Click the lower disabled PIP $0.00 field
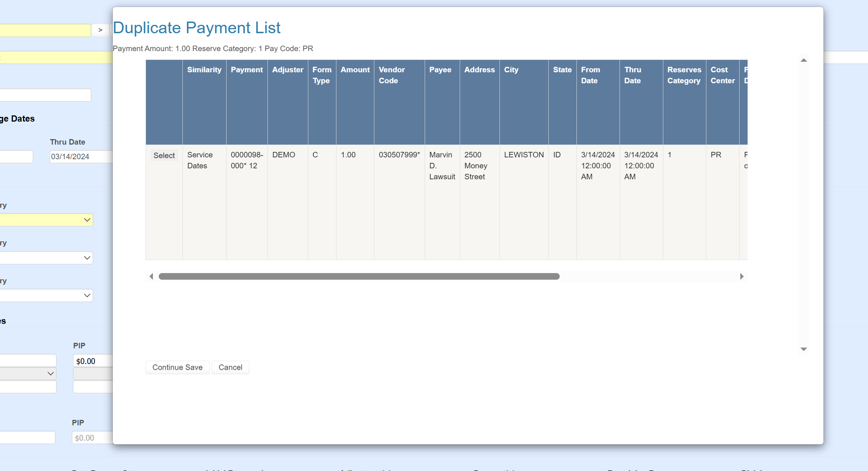Image resolution: width=868 pixels, height=471 pixels. [x=92, y=438]
